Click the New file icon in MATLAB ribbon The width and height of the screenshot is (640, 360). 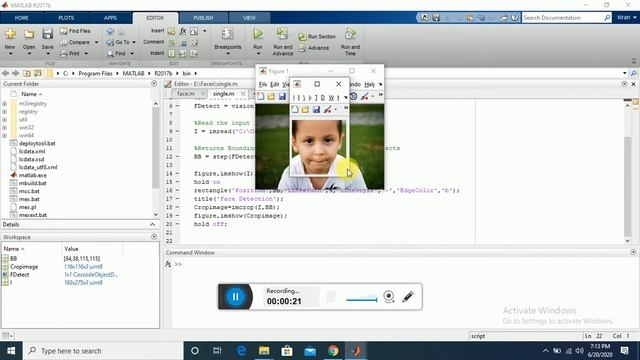pos(10,34)
